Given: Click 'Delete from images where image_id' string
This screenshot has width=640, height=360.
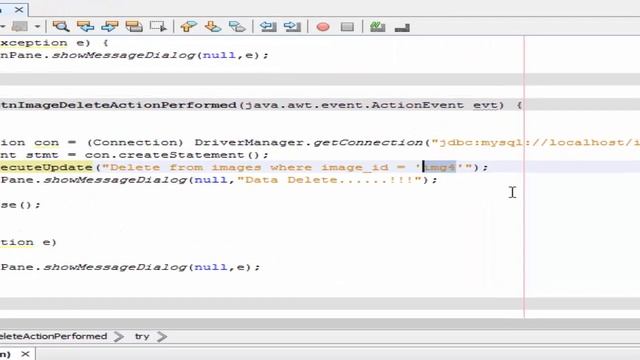Looking at the screenshot, I should point(249,167).
